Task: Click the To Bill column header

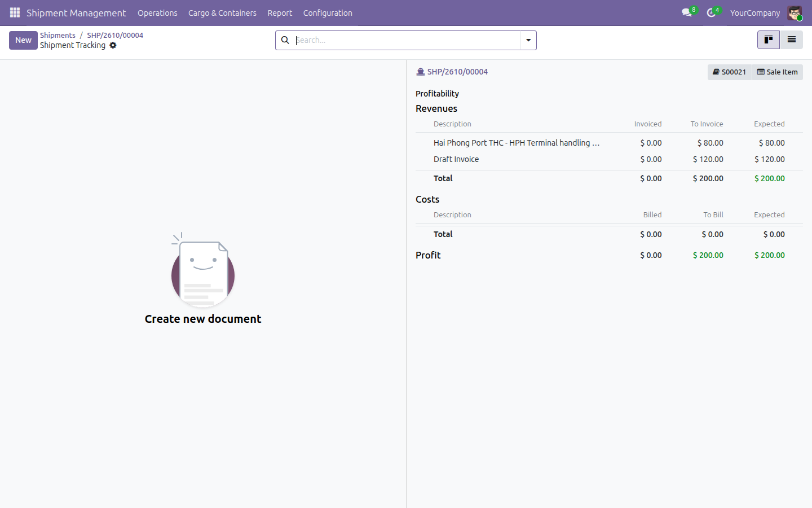Action: [713, 215]
